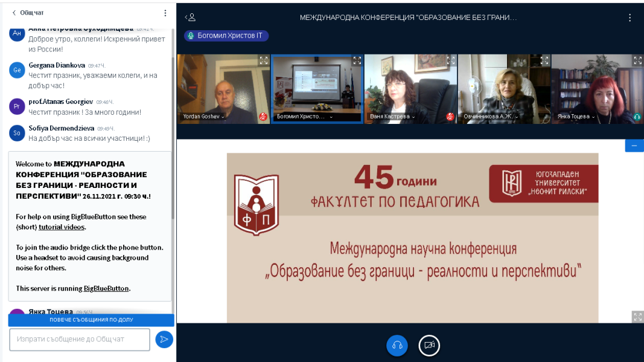Click the name prof.Atanas Georgiev in chat
644x362 pixels.
tap(61, 102)
